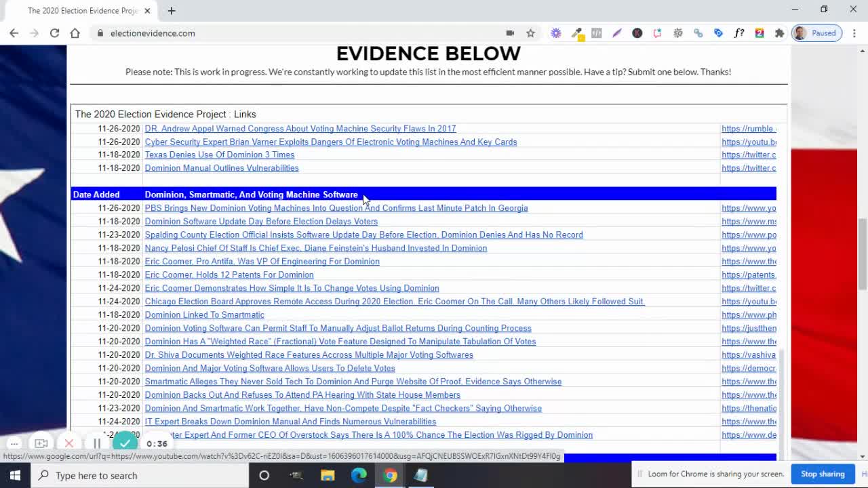
Task: Open the Cyber Security Expert Brian Varner link
Action: point(331,142)
